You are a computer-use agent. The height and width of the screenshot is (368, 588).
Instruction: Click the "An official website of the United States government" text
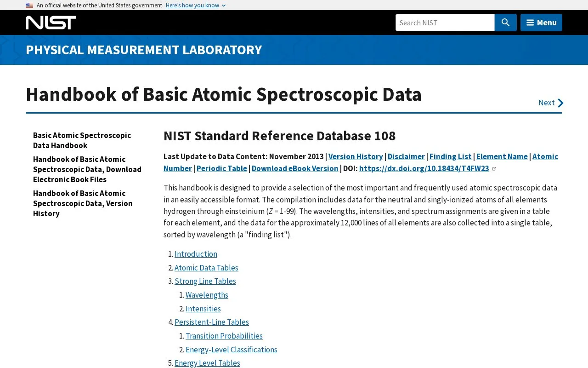point(99,6)
